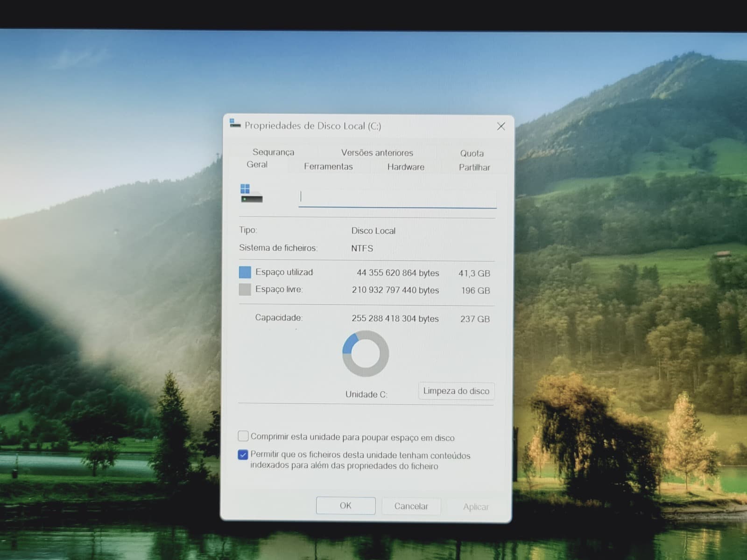Switch to the Segurança tab
This screenshot has width=747, height=560.
click(x=273, y=152)
